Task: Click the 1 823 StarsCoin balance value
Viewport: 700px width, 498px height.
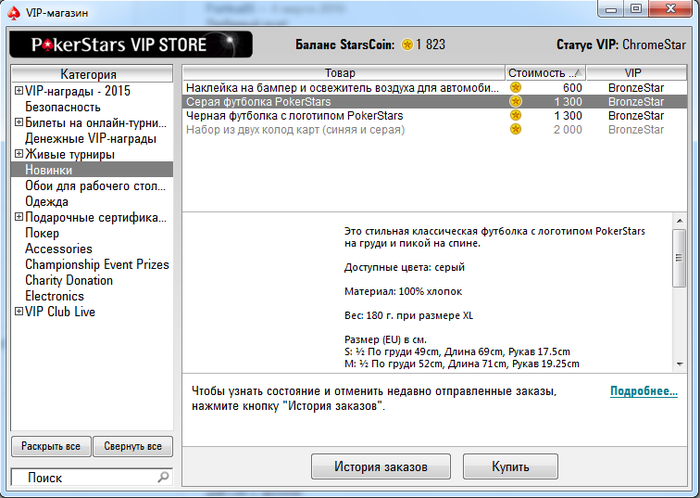Action: (x=430, y=45)
